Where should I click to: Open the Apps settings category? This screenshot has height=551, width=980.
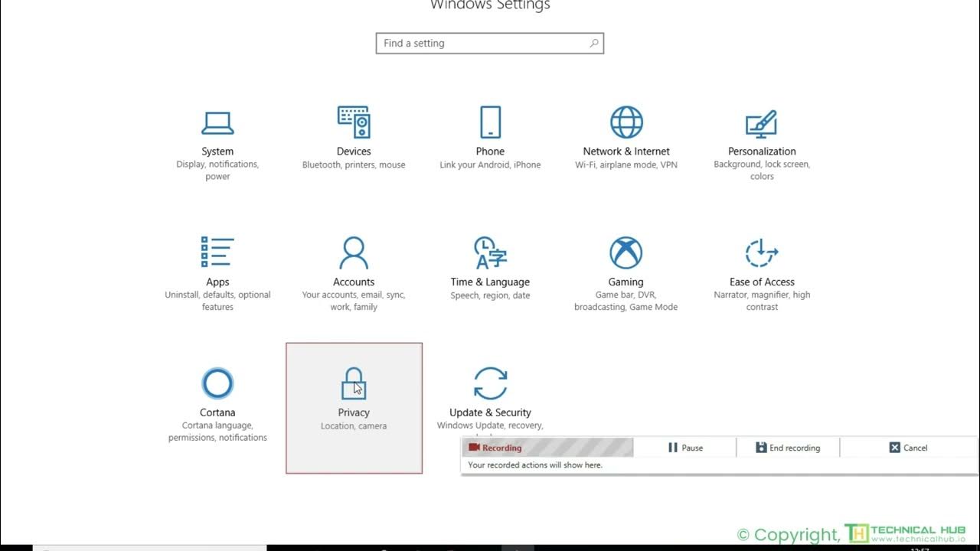pos(217,273)
